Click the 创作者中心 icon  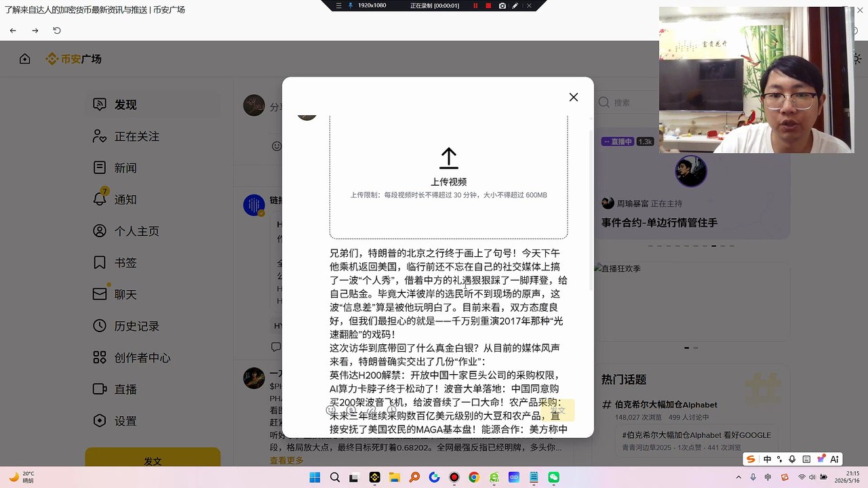[100, 357]
